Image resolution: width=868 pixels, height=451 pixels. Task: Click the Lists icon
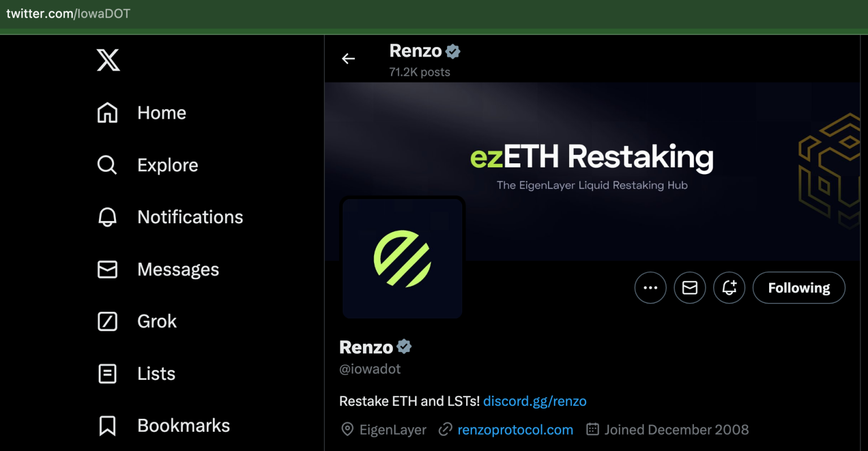[107, 374]
